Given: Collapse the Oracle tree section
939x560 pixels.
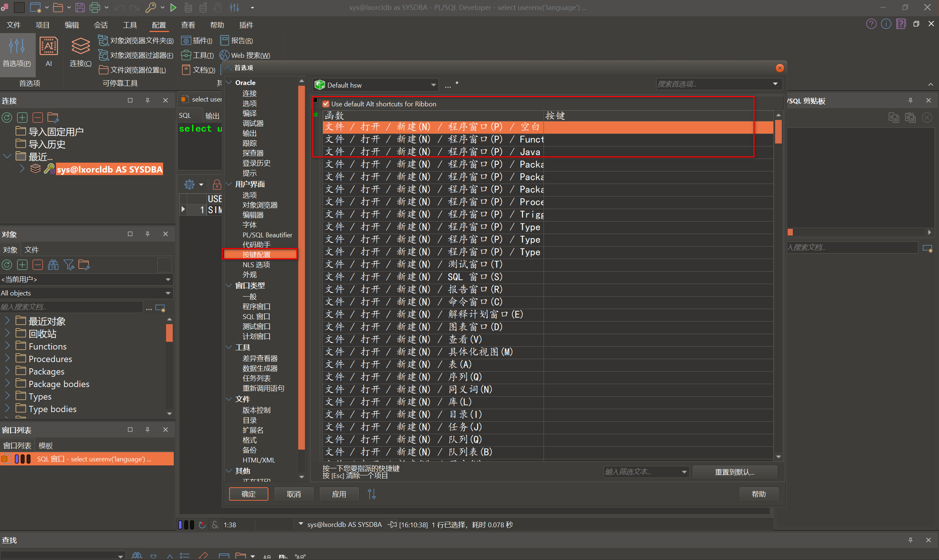Looking at the screenshot, I should coord(229,82).
